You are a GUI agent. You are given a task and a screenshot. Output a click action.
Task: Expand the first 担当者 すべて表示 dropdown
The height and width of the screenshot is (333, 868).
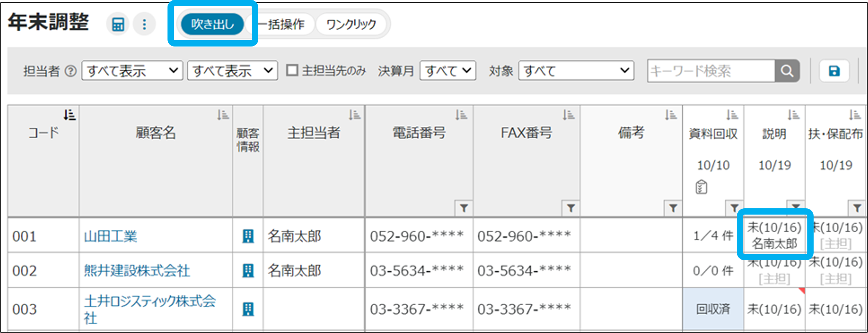132,71
